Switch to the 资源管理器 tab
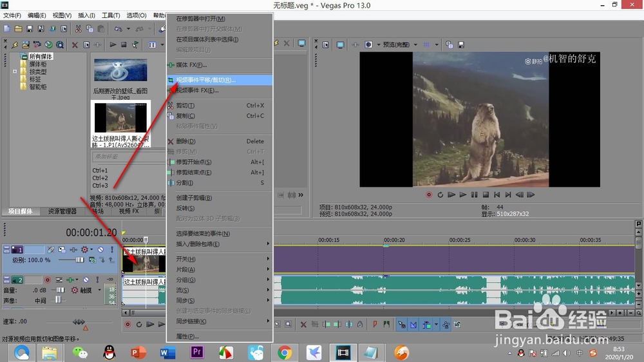The image size is (644, 362). (62, 211)
